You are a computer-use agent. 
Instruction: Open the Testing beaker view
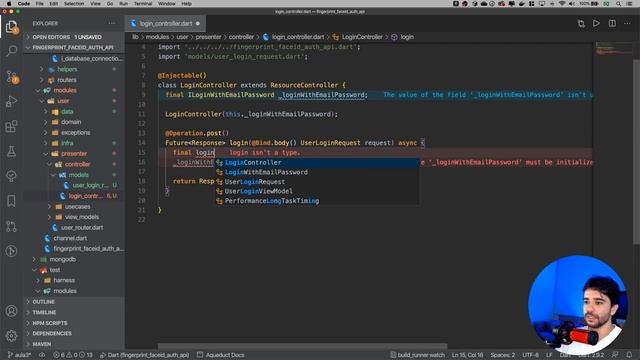point(11,151)
